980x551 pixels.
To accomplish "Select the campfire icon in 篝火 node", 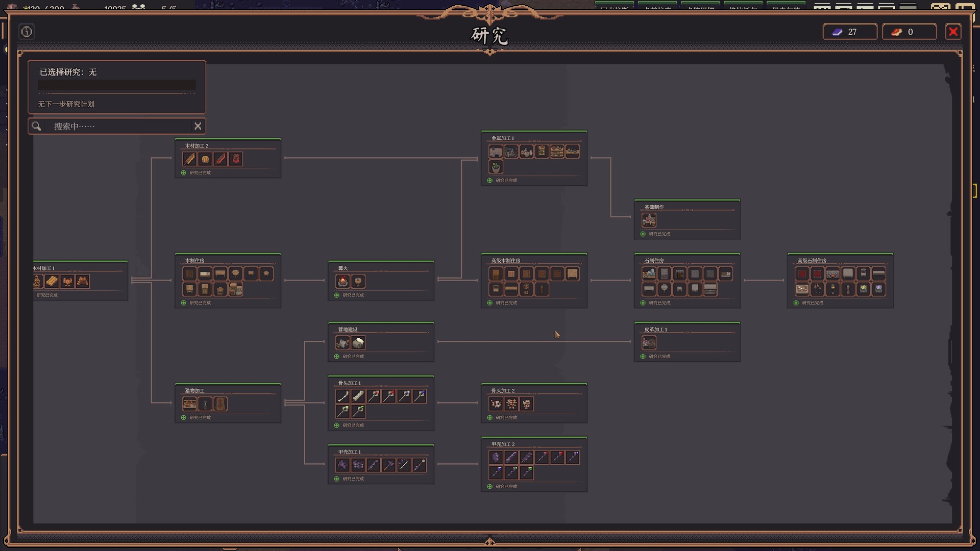I will click(342, 281).
